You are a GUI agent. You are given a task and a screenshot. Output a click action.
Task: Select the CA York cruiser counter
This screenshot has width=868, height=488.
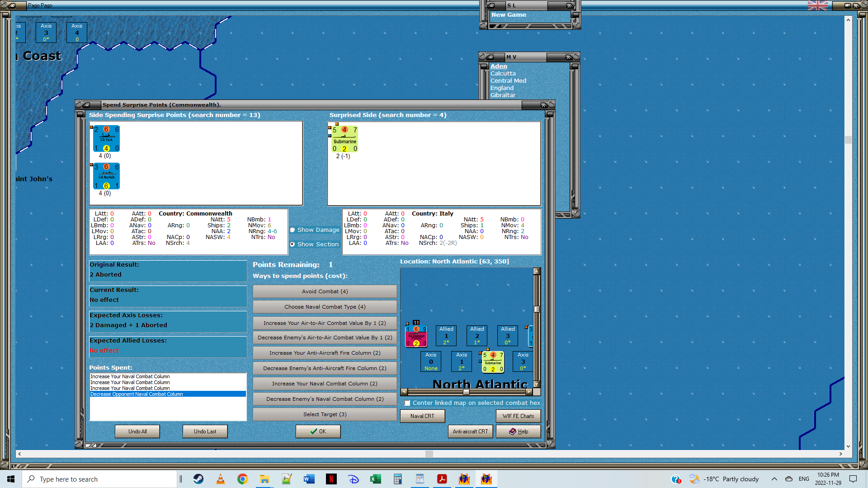pos(106,139)
